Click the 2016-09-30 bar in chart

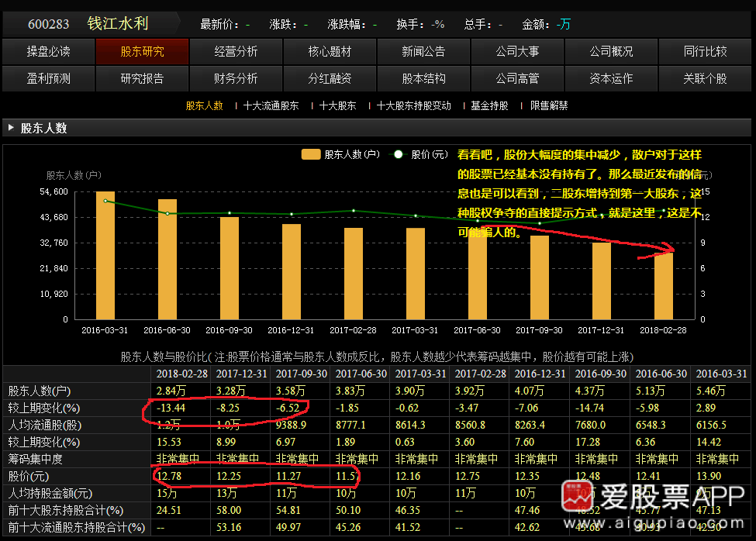point(230,268)
